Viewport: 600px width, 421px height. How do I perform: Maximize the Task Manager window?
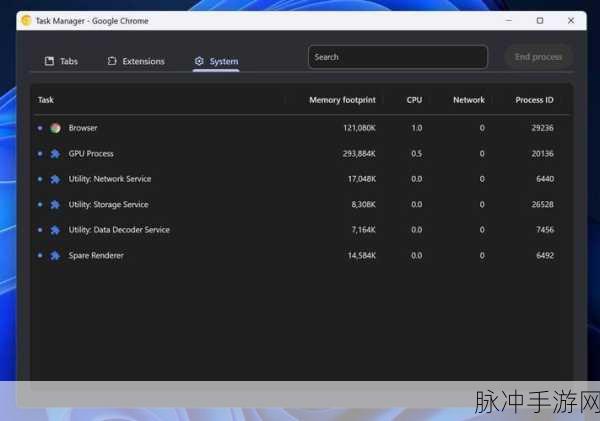(x=540, y=21)
